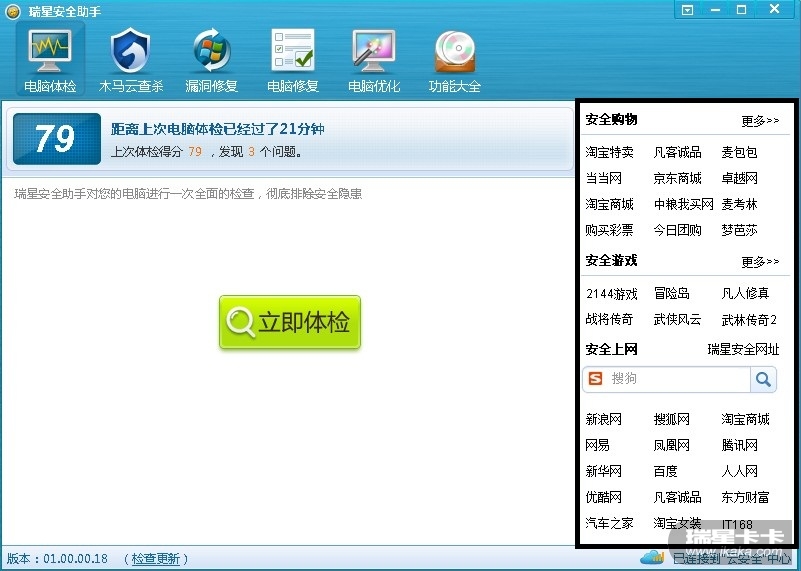Click the Sogou S logo icon
This screenshot has height=571, width=801.
tap(596, 378)
